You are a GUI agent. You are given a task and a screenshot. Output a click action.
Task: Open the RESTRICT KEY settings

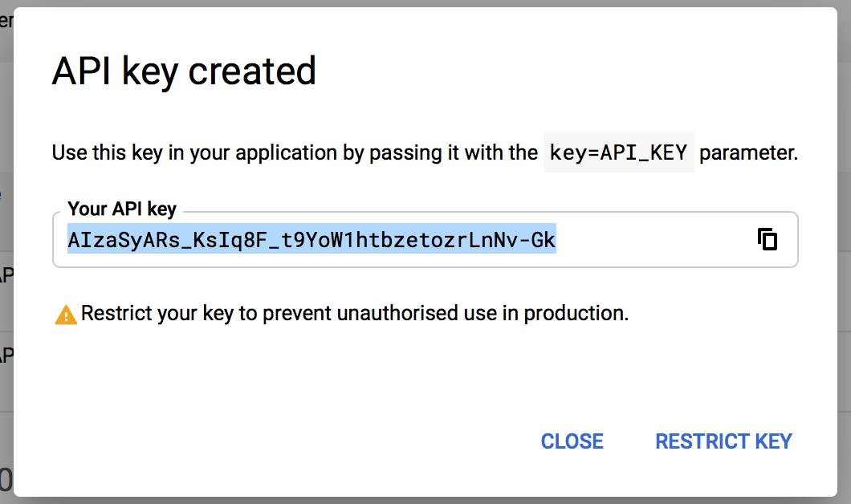723,441
